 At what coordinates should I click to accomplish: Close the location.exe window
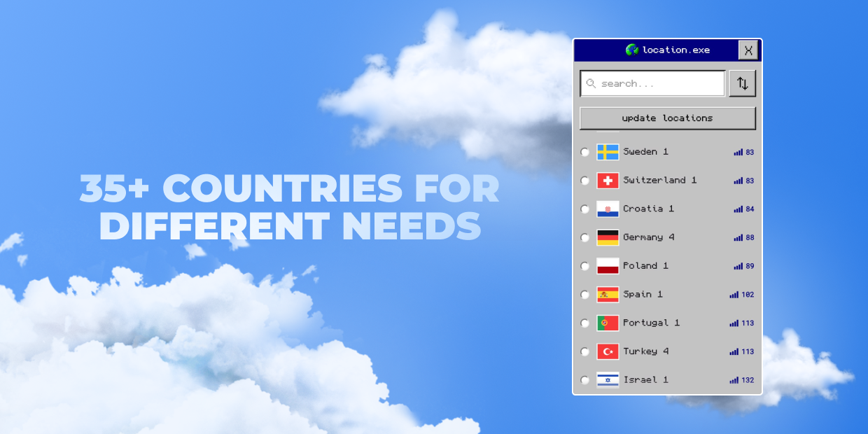[x=748, y=50]
